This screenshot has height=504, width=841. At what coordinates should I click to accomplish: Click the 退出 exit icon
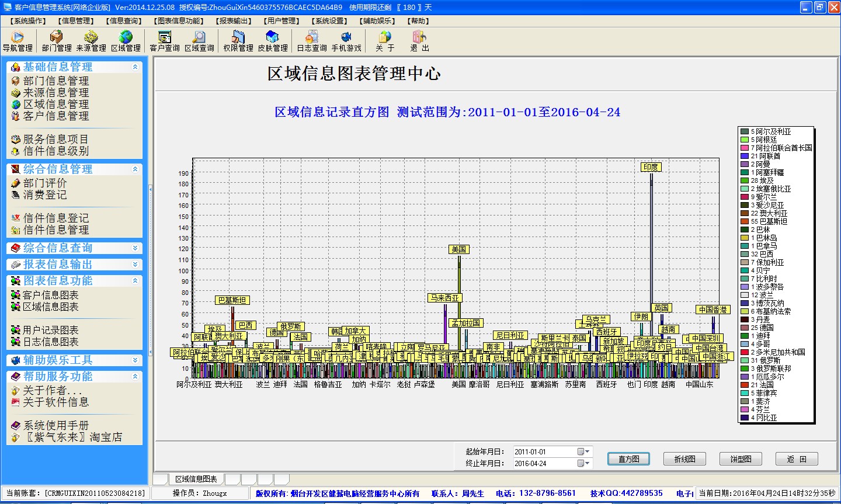click(x=419, y=41)
